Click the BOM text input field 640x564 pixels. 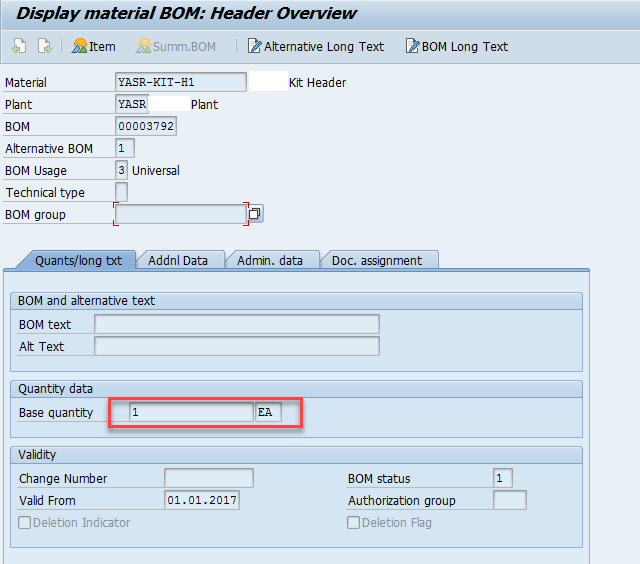coord(237,324)
